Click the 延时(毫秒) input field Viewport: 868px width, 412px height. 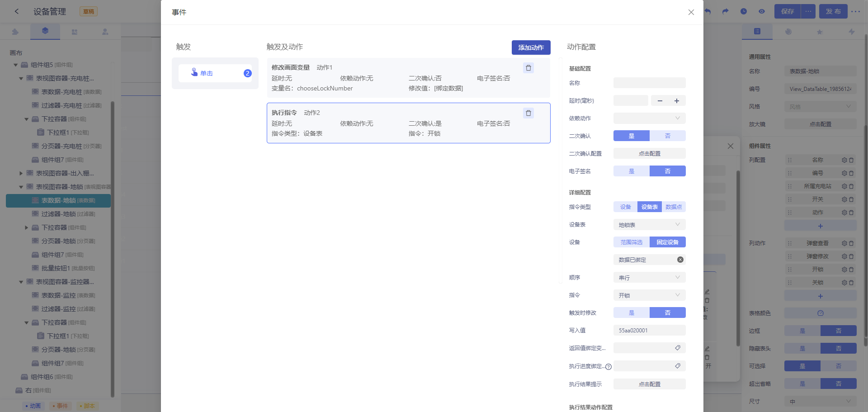(631, 100)
